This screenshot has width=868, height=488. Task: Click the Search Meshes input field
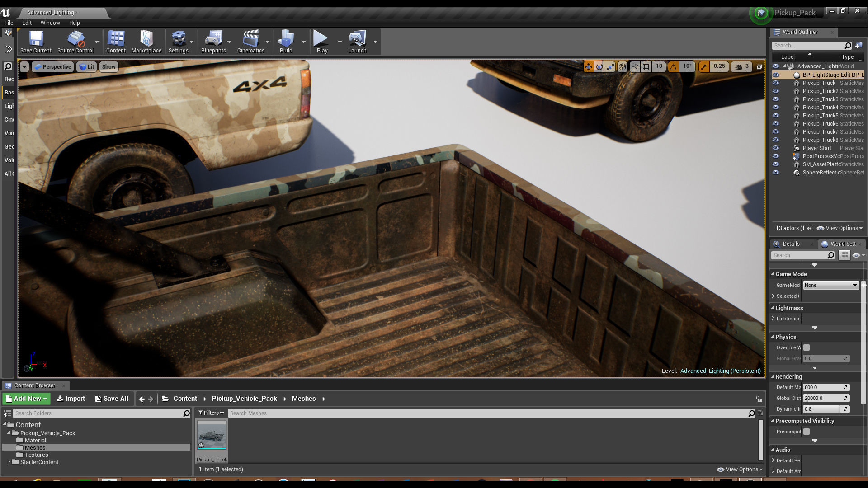tap(488, 413)
